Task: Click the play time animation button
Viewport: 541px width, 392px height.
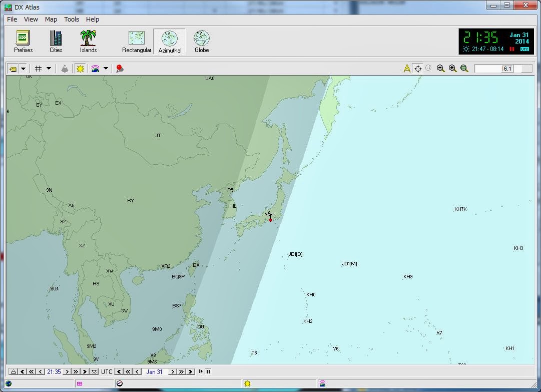Action: (x=201, y=371)
